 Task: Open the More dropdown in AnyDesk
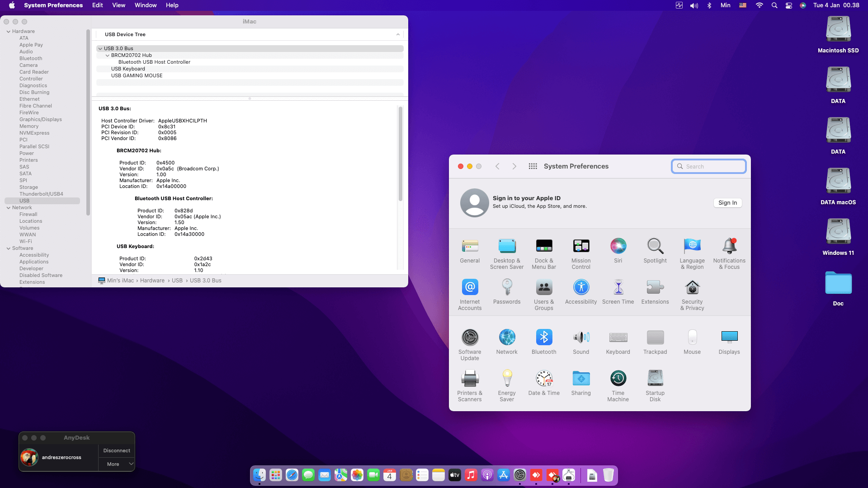coord(117,464)
